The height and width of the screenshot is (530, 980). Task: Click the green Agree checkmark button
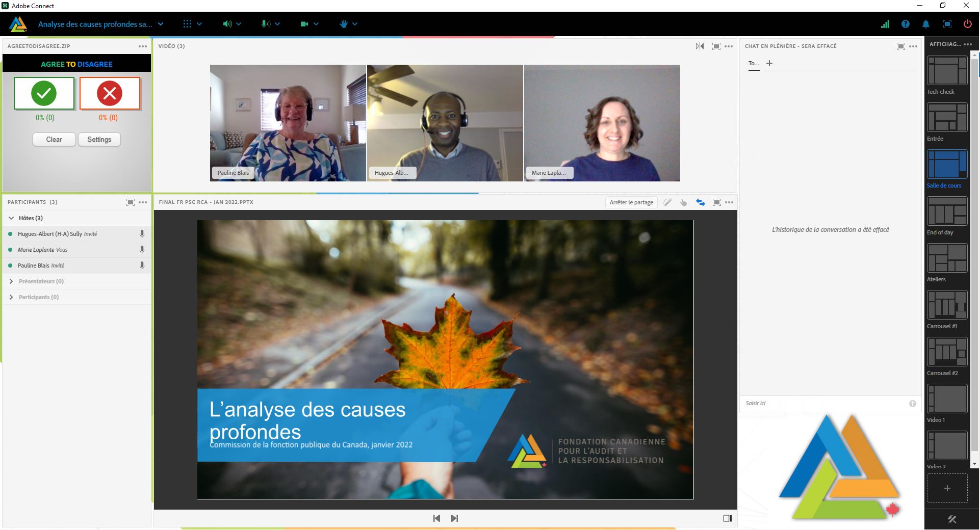point(44,93)
